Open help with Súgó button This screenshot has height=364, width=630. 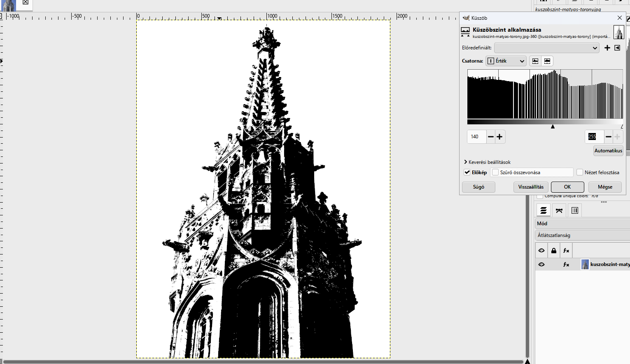[x=478, y=187]
